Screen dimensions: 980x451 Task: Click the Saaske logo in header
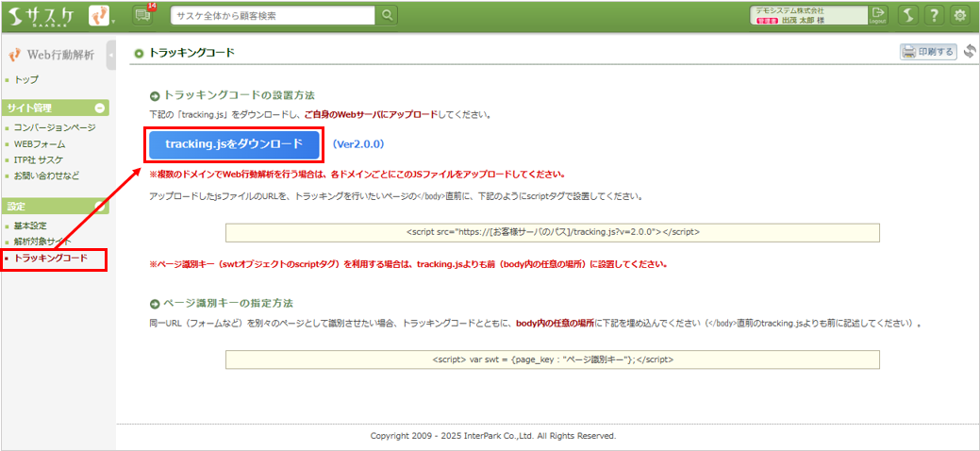coord(42,16)
